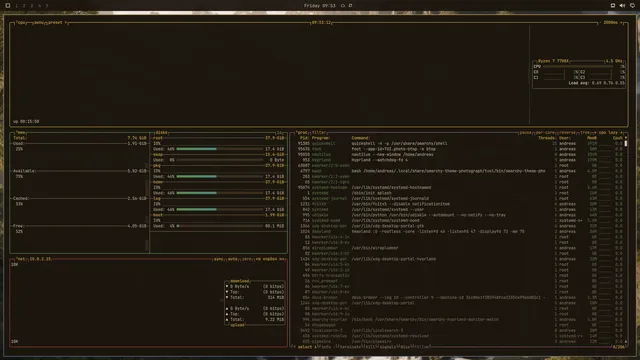640x360 pixels.
Task: Toggle net auto scaling option
Action: 233,259
